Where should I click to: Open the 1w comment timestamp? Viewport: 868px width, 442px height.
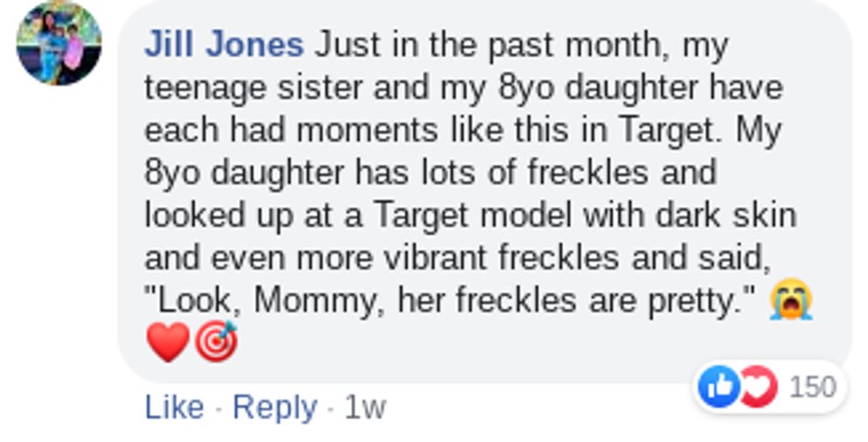tap(365, 407)
